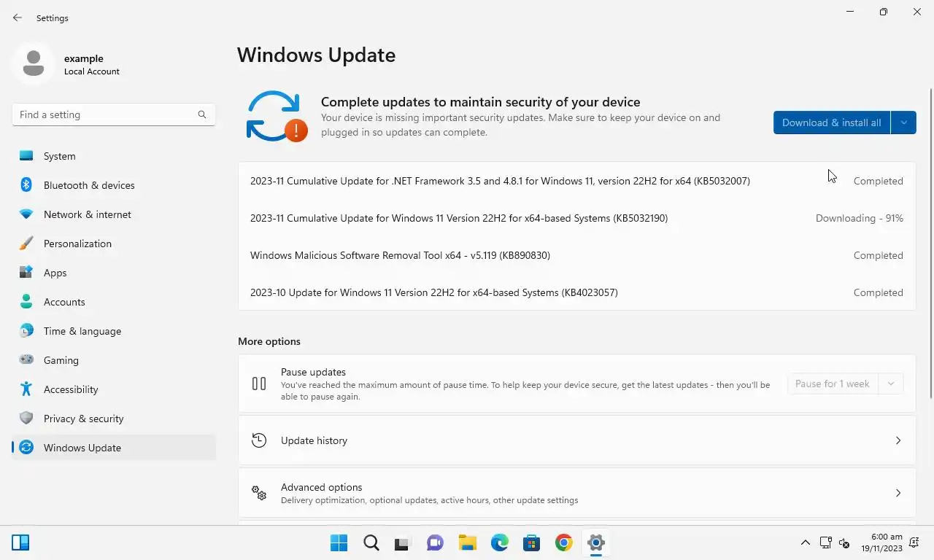Click the muted volume tray icon

(844, 542)
